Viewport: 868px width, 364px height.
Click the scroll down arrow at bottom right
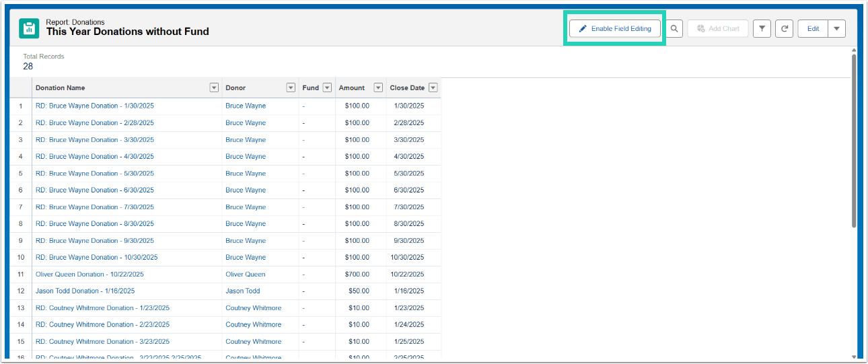[x=854, y=357]
